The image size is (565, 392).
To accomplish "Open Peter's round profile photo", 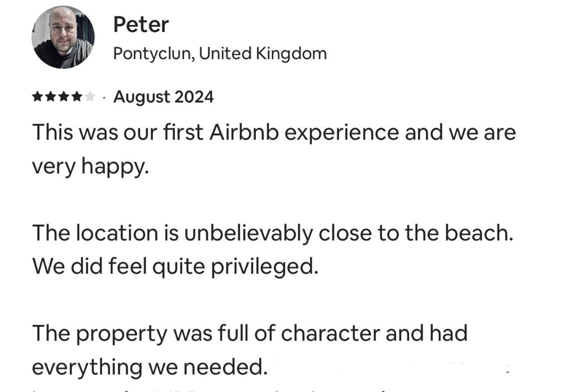I will pyautogui.click(x=63, y=37).
